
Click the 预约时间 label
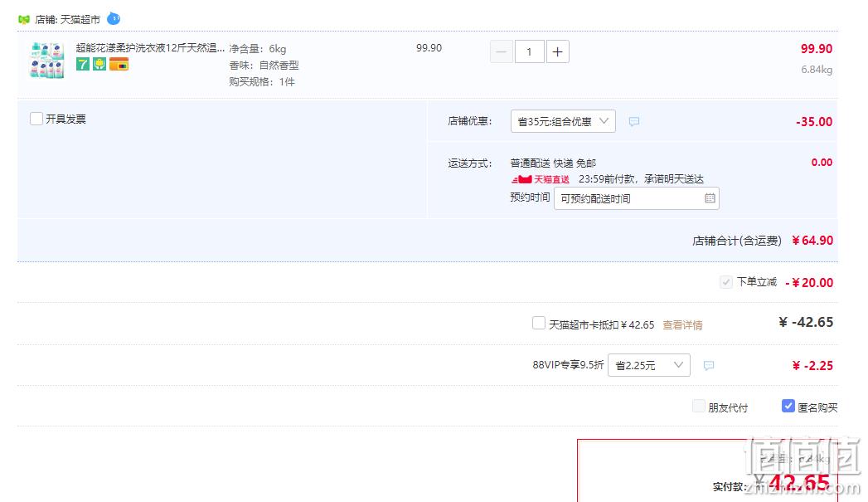point(531,197)
